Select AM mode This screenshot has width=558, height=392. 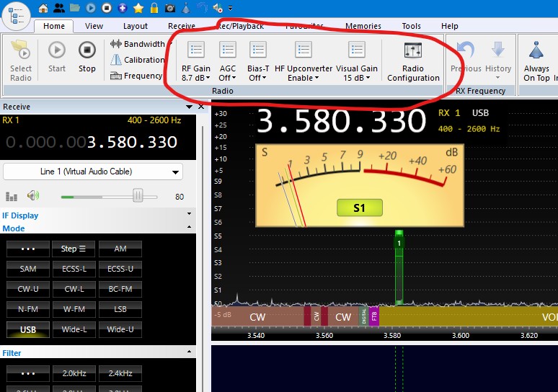coord(120,249)
